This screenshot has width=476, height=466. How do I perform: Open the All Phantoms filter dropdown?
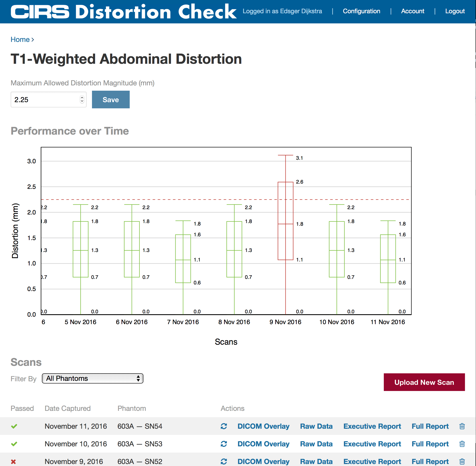click(x=92, y=378)
